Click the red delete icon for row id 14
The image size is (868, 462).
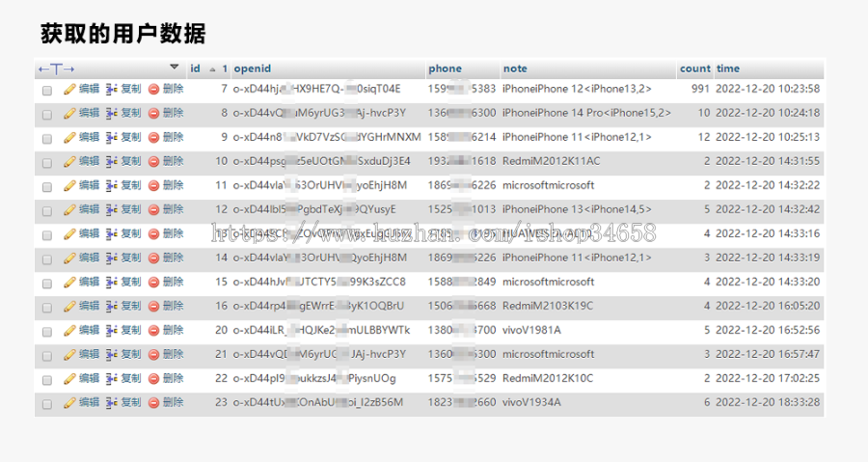[154, 258]
